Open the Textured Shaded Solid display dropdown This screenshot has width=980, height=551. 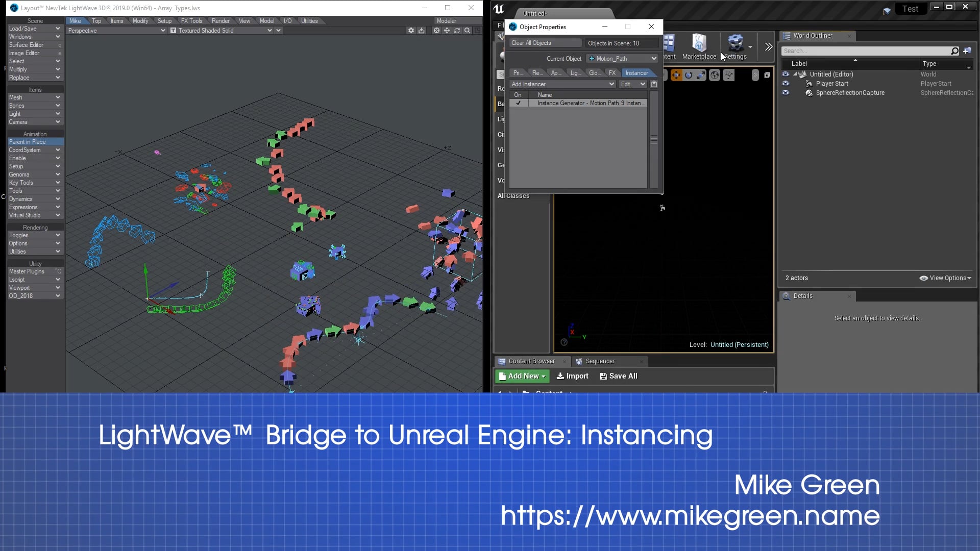point(222,31)
